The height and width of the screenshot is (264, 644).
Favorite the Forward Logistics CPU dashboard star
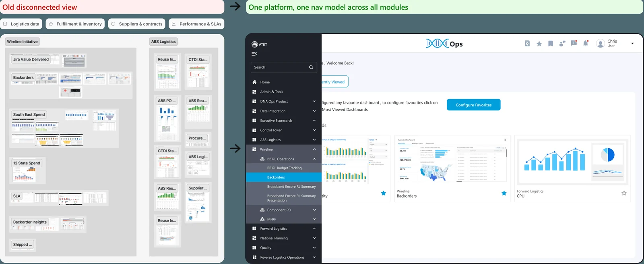[x=624, y=193]
